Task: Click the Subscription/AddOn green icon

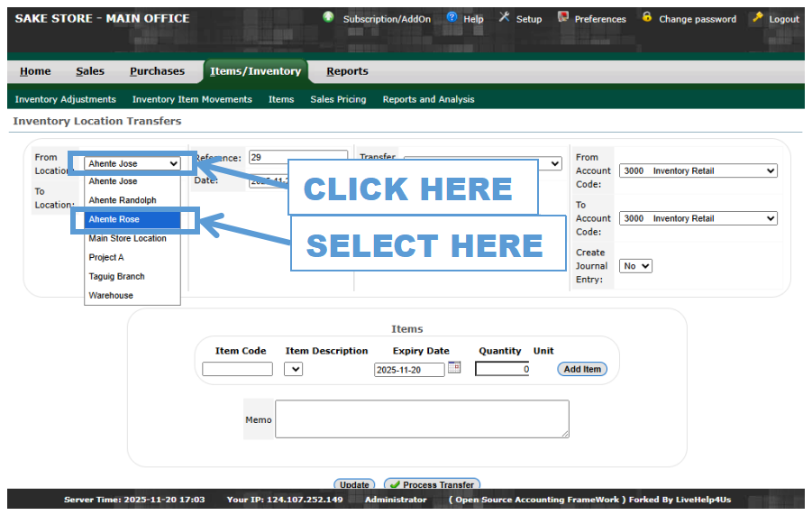Action: 328,17
